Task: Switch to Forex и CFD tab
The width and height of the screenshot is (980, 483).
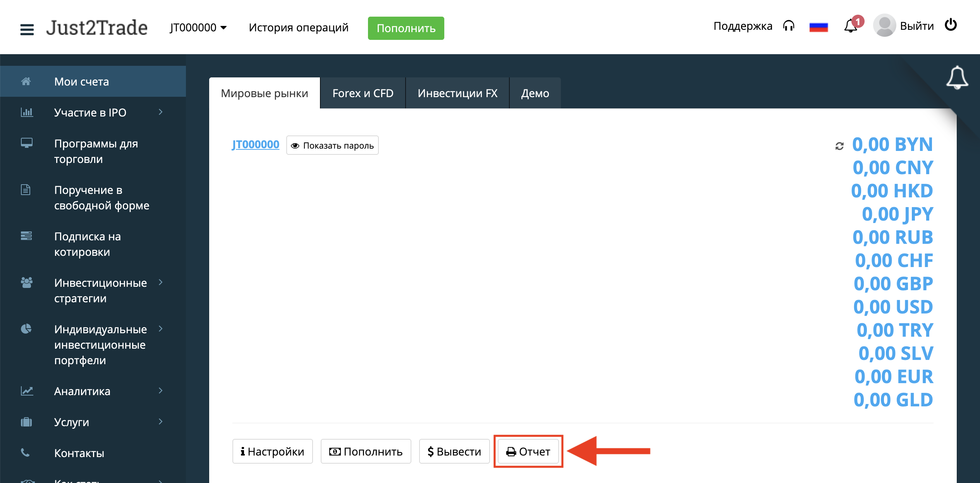Action: [x=363, y=93]
